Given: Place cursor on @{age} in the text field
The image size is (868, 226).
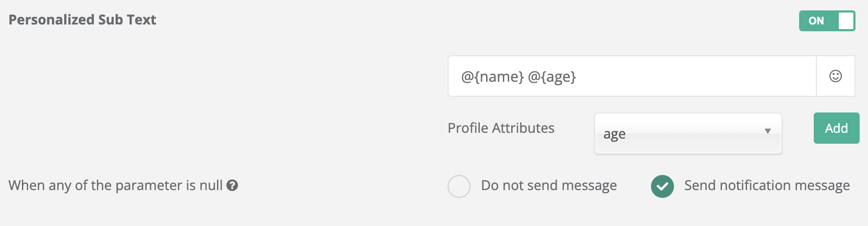Looking at the screenshot, I should point(552,77).
